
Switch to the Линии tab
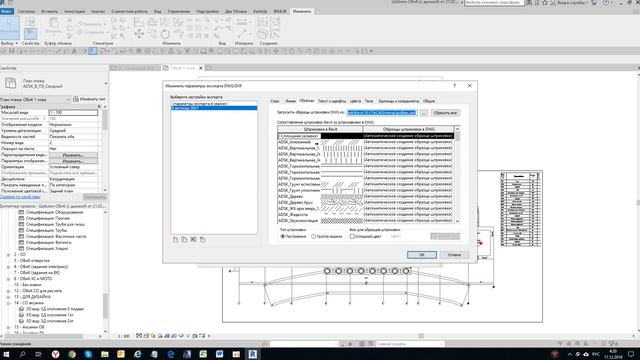tap(290, 101)
